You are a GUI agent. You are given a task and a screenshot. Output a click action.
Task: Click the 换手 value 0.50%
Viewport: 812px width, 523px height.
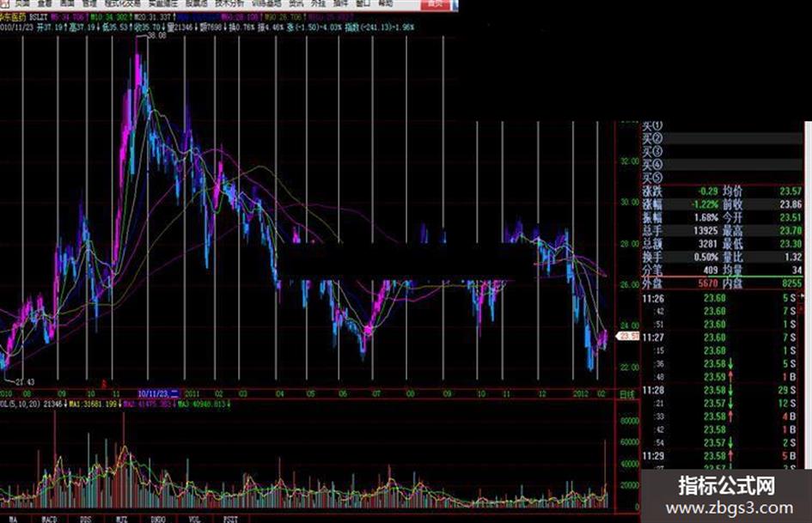click(x=706, y=258)
